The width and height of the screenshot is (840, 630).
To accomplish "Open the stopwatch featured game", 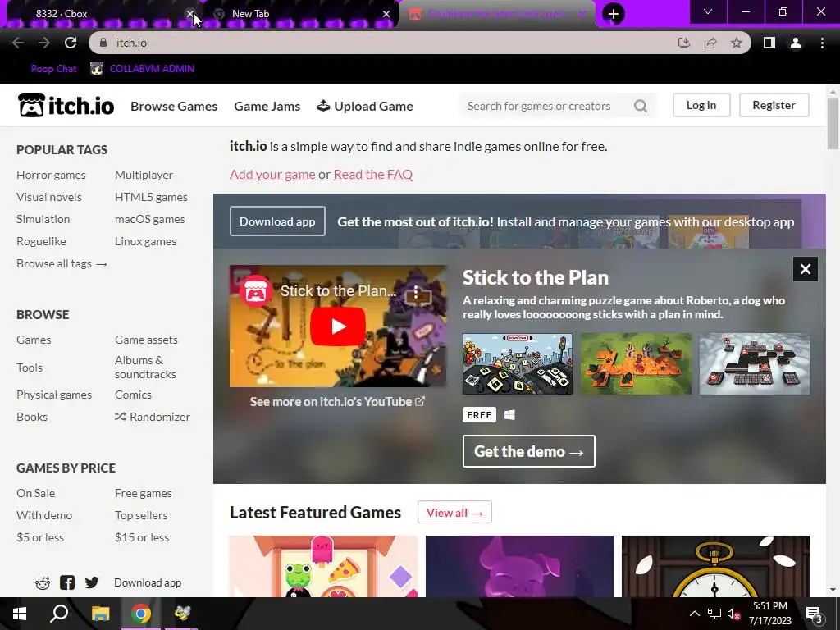I will (x=715, y=566).
